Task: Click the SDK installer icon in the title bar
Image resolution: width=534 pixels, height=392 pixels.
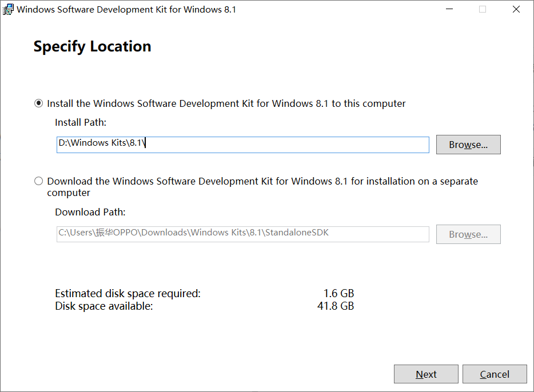Action: 8,10
